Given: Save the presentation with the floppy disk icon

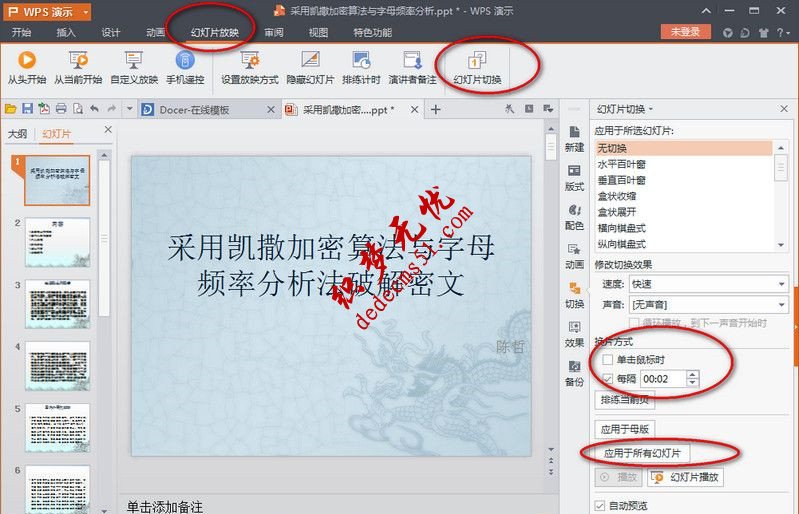Looking at the screenshot, I should pyautogui.click(x=28, y=109).
